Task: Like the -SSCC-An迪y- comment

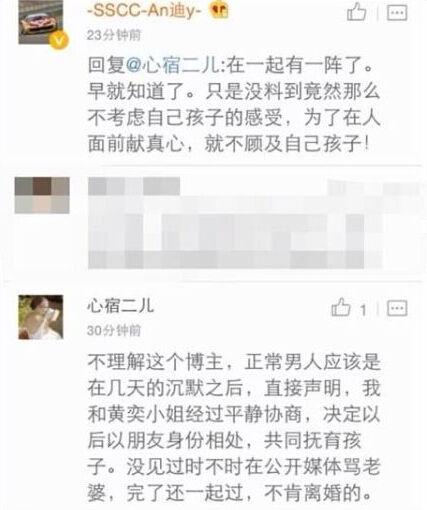Action: click(x=357, y=12)
